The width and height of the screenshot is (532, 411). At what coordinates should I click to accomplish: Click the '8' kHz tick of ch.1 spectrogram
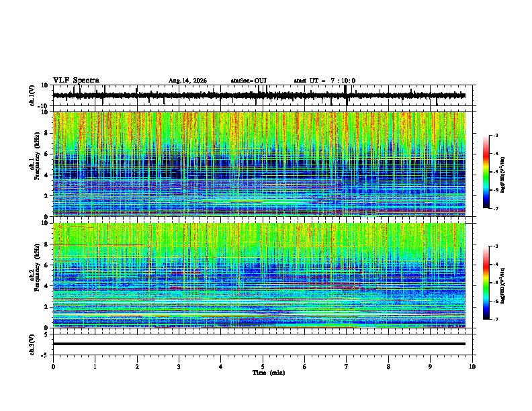click(46, 133)
